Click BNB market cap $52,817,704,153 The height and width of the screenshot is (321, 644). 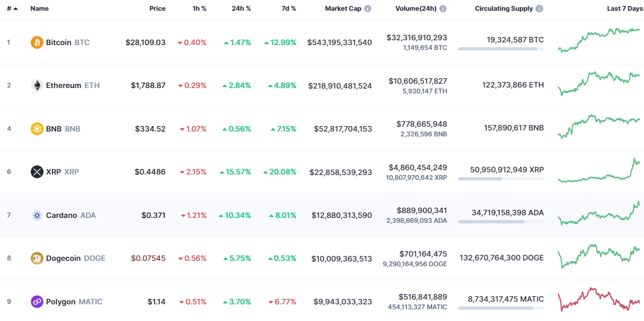343,129
